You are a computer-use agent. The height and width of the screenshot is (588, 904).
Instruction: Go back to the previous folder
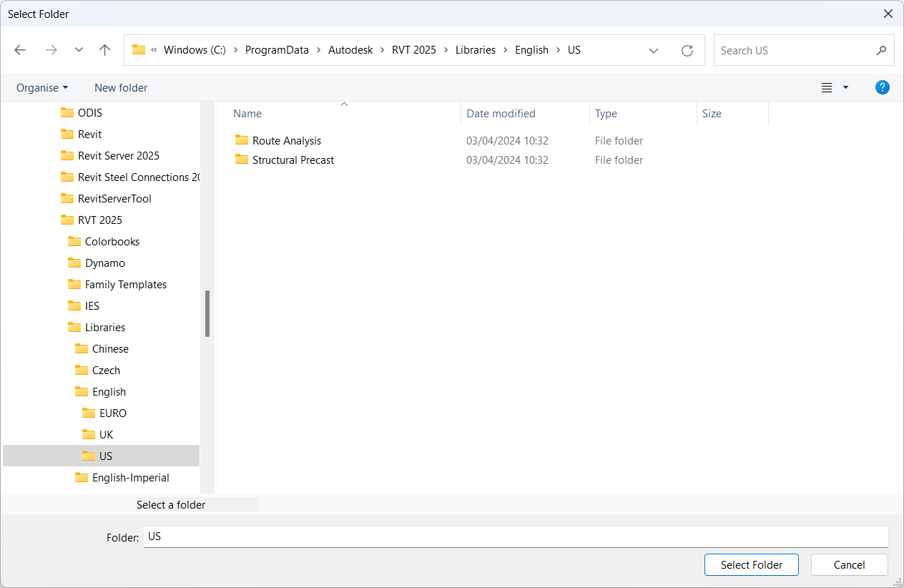20,50
